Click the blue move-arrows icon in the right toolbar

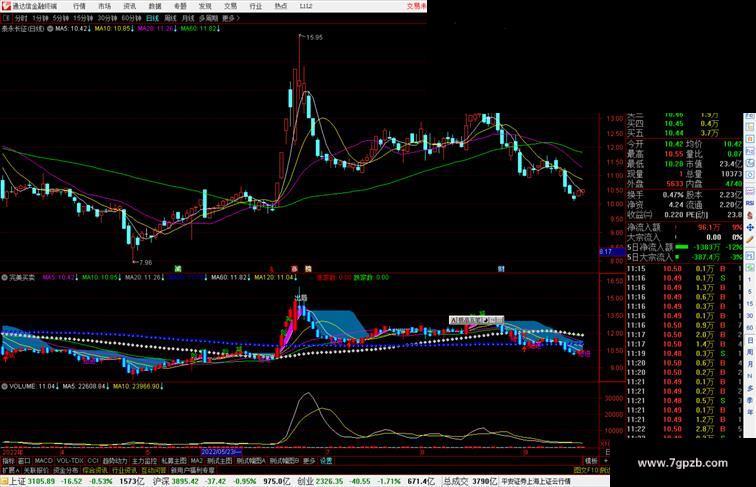(x=750, y=227)
